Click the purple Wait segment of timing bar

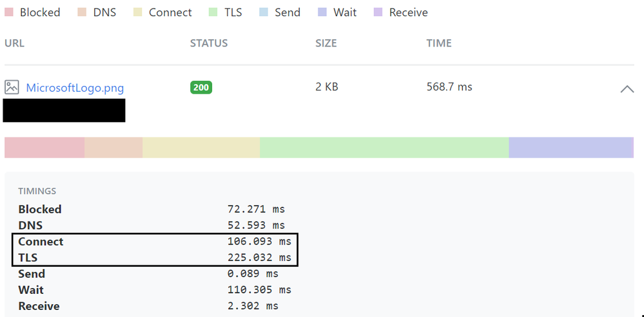(x=570, y=148)
